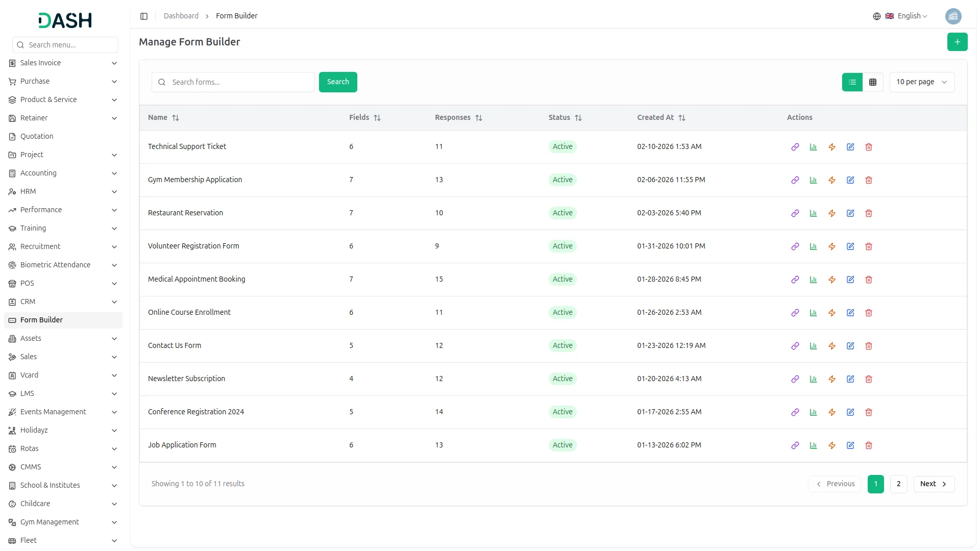Viewport: 980px width, 551px height.
Task: Open the 10 per page dropdown
Action: coord(922,82)
